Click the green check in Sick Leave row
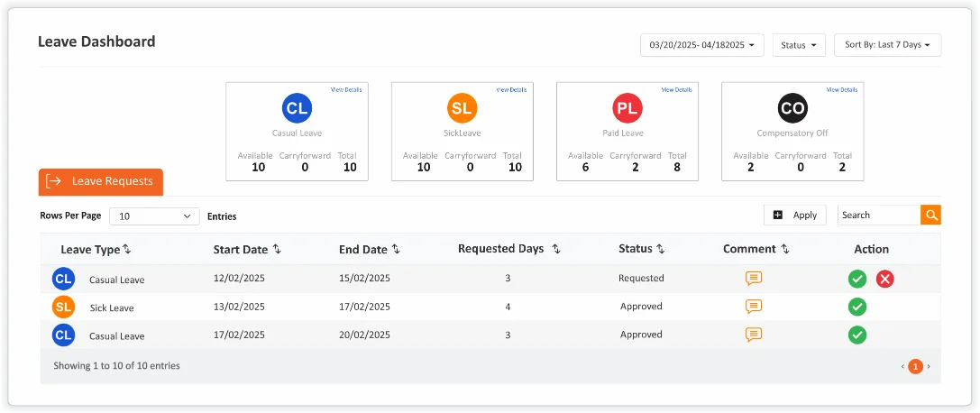This screenshot has height=413, width=980. pyautogui.click(x=857, y=307)
